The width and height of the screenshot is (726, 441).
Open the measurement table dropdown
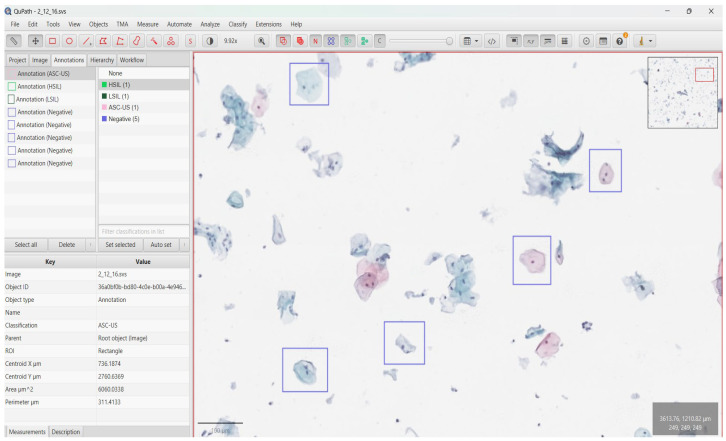(470, 41)
